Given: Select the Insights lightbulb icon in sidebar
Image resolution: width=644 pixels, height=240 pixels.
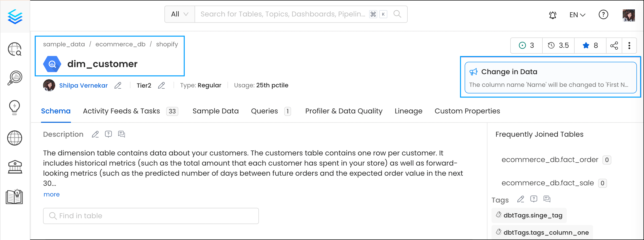Looking at the screenshot, I should [x=14, y=107].
